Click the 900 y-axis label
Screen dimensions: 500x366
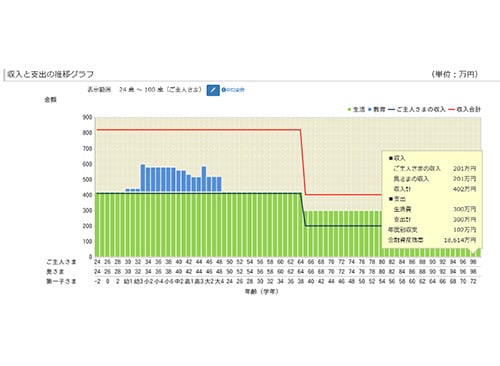[87, 117]
